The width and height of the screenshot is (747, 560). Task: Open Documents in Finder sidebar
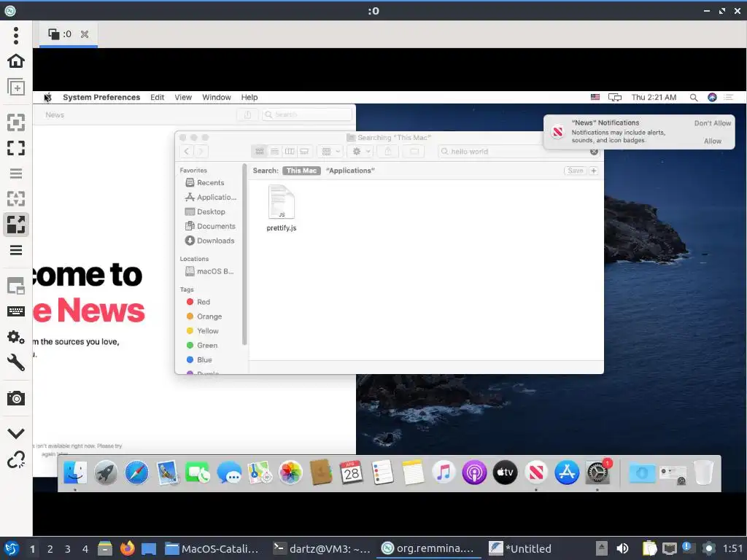point(210,226)
